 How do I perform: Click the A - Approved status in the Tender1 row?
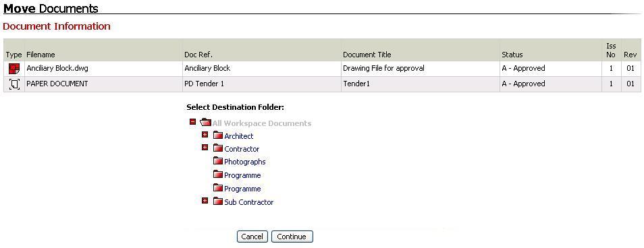(523, 84)
